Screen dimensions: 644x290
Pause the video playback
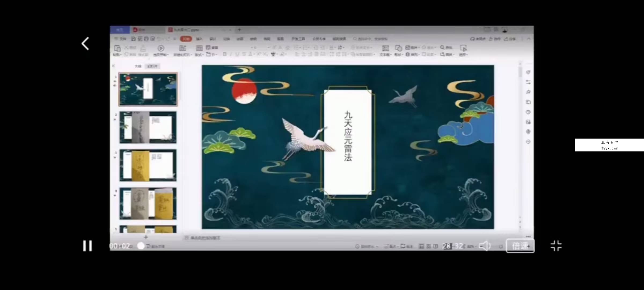coord(87,246)
